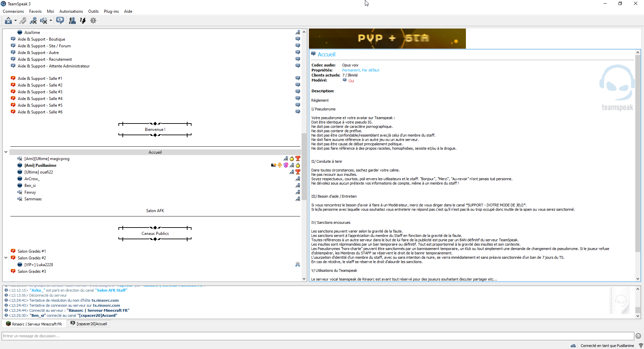
Task: Click the description panel scroll down arrow
Action: (638, 279)
